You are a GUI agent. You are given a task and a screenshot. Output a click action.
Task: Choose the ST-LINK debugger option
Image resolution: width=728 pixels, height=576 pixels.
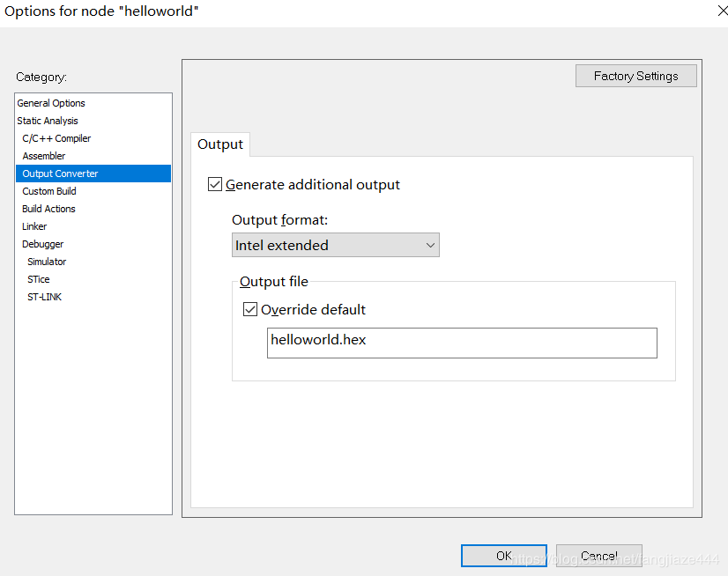coord(44,297)
